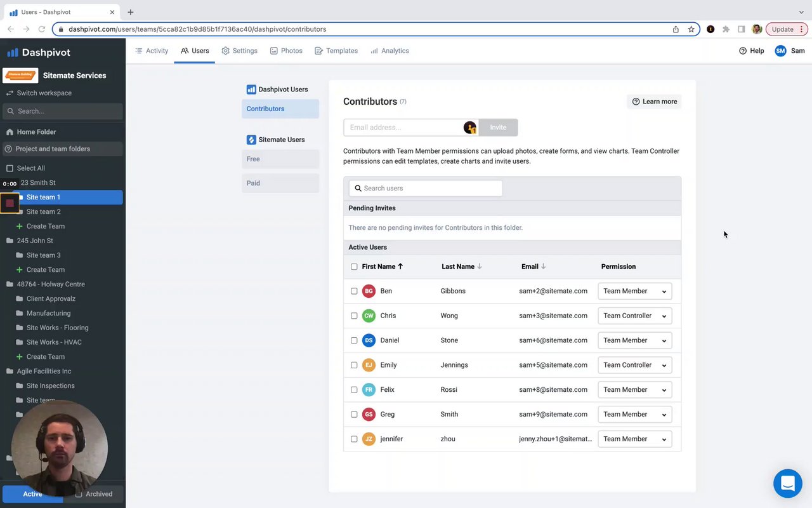Click the Felix Rossi FR avatar
812x508 pixels.
369,390
